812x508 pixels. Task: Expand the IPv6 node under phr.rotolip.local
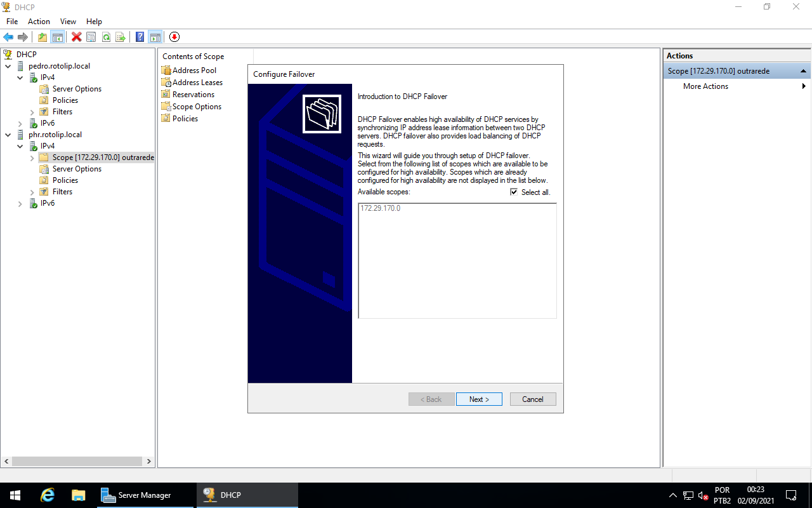(x=20, y=203)
